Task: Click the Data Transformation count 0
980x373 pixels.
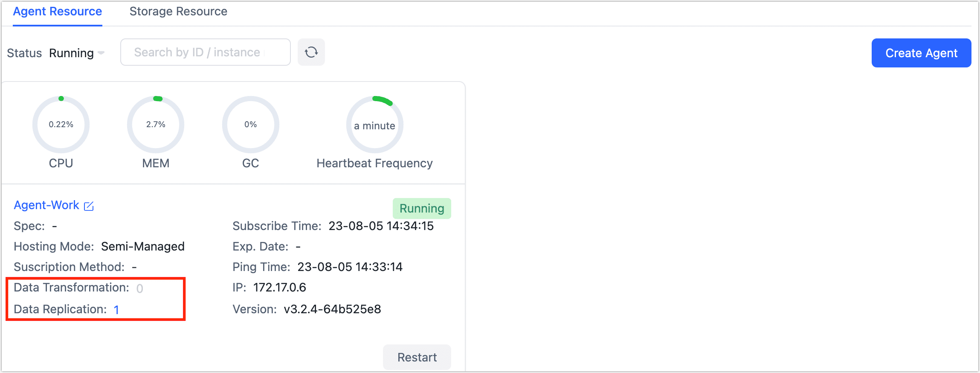Action: tap(139, 289)
